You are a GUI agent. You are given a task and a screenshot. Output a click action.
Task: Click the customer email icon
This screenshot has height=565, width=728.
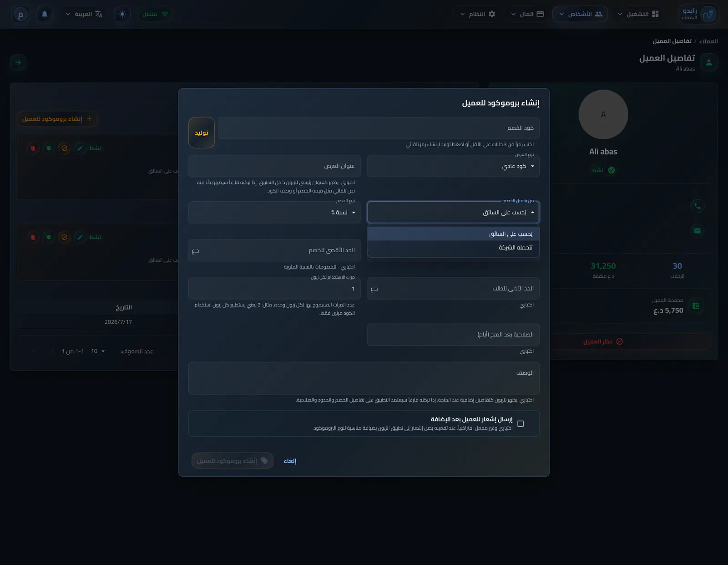(697, 231)
